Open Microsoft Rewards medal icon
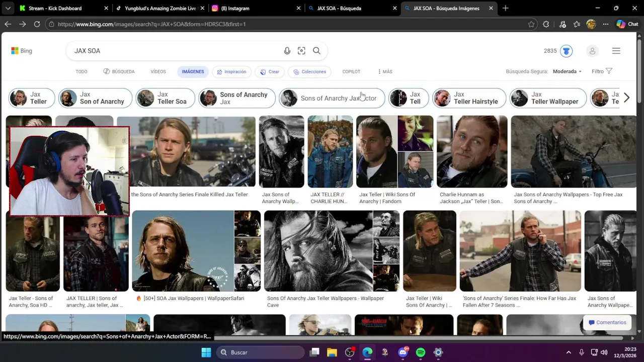The height and width of the screenshot is (362, 644). (x=566, y=51)
